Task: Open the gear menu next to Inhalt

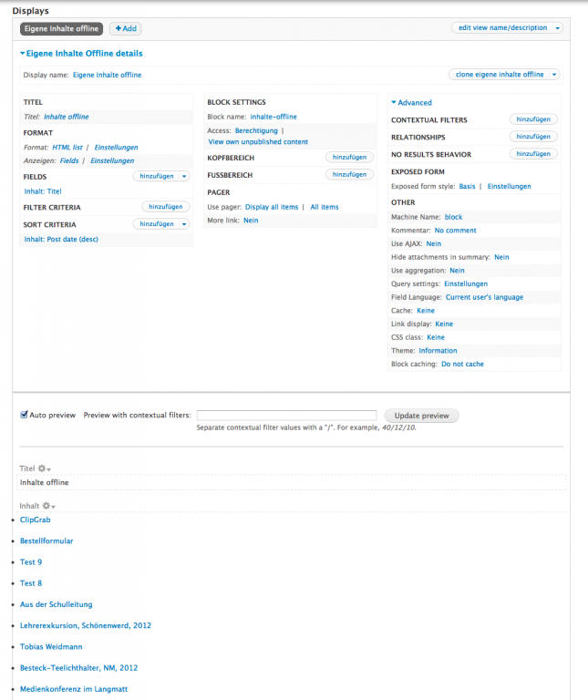Action: click(x=49, y=506)
